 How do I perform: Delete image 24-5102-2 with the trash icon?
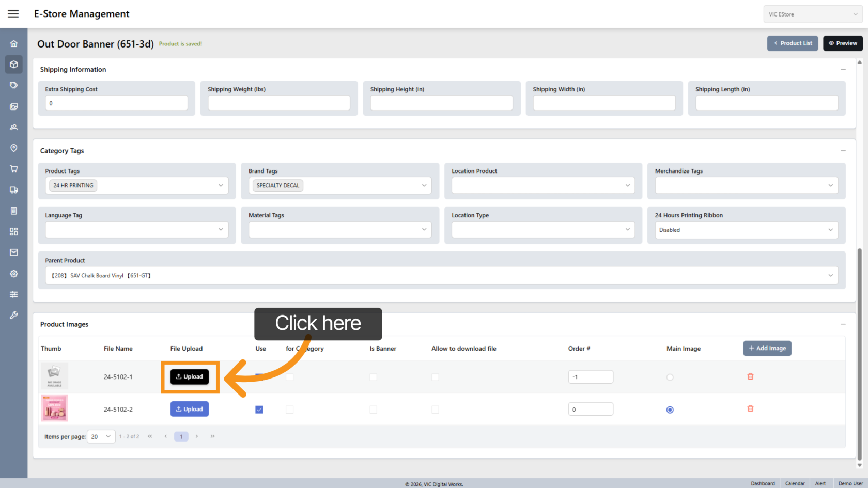[x=750, y=408]
